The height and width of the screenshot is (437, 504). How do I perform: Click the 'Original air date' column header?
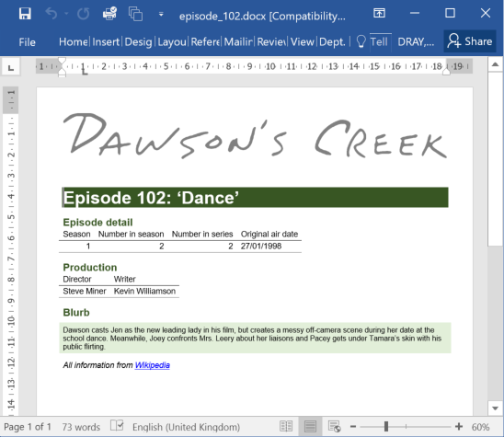click(269, 234)
